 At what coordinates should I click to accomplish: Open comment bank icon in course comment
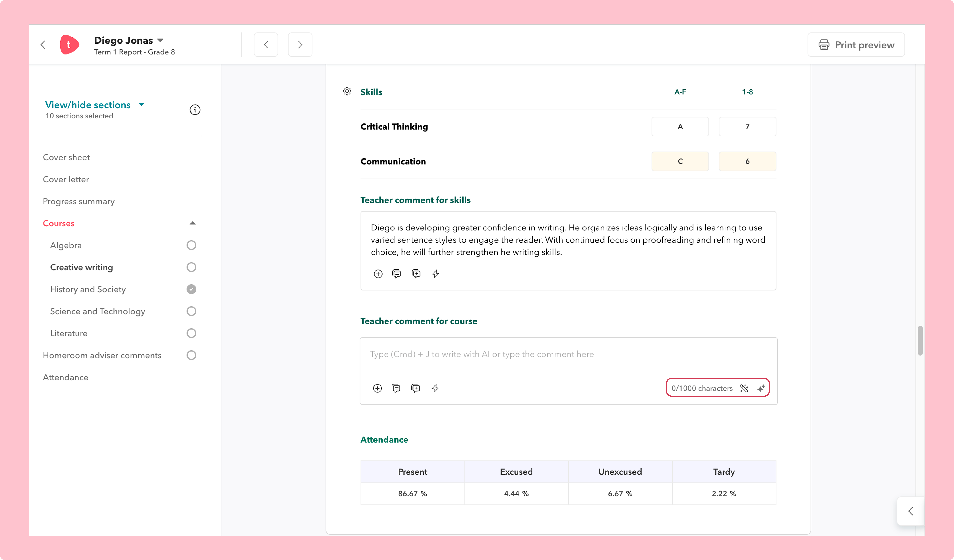pyautogui.click(x=396, y=388)
